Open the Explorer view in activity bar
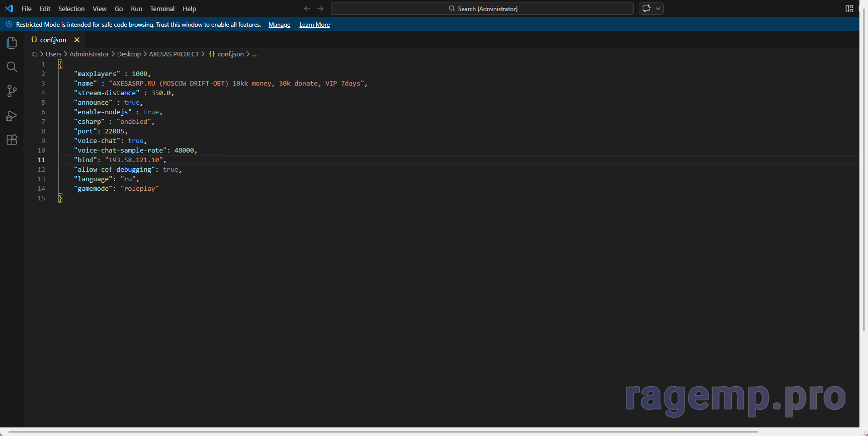 click(x=12, y=43)
